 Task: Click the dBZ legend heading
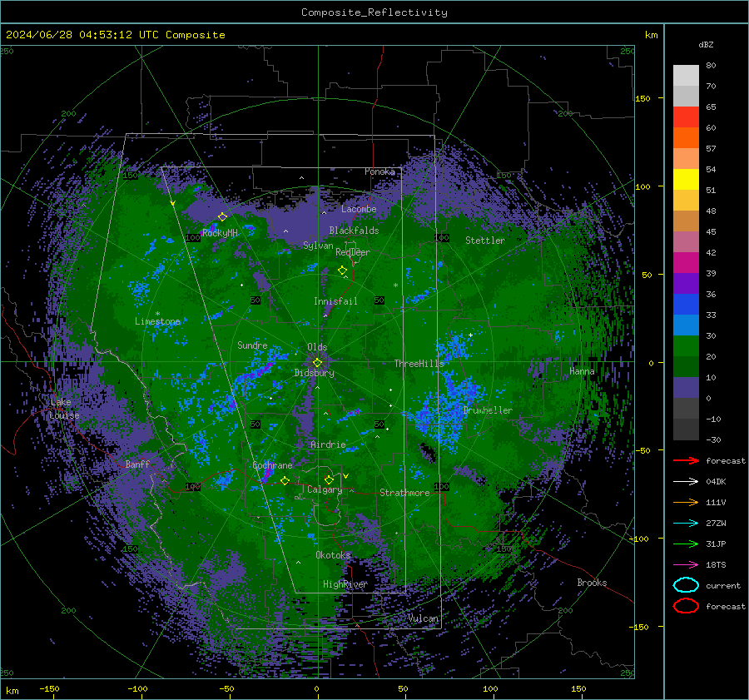tap(706, 44)
